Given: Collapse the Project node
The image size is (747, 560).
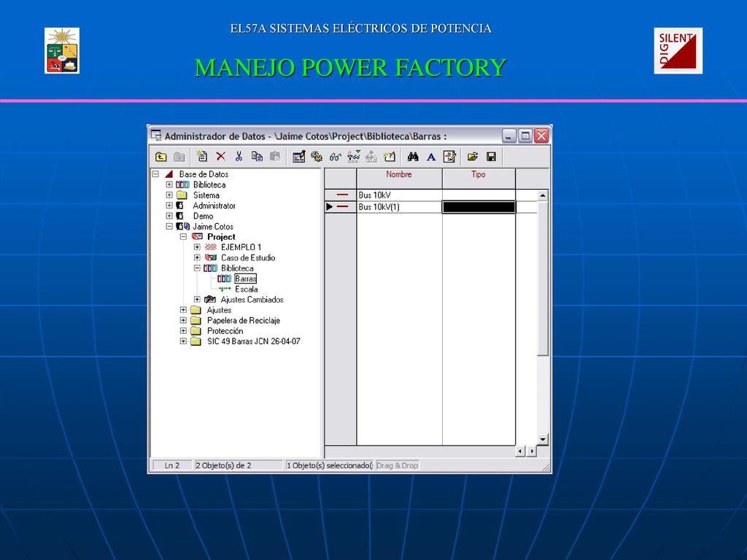Looking at the screenshot, I should (183, 237).
